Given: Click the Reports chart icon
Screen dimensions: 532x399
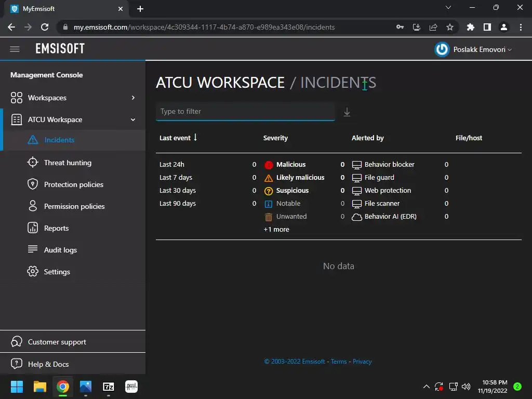Looking at the screenshot, I should (33, 228).
